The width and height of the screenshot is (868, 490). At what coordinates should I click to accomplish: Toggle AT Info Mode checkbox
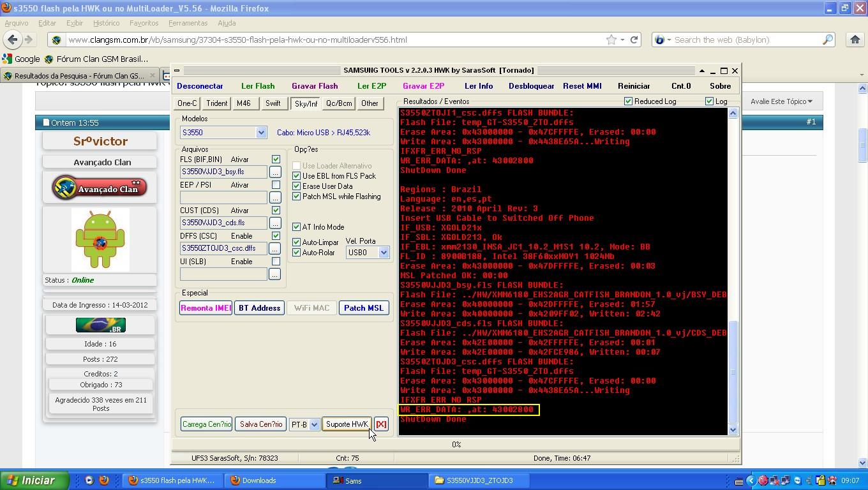click(296, 227)
